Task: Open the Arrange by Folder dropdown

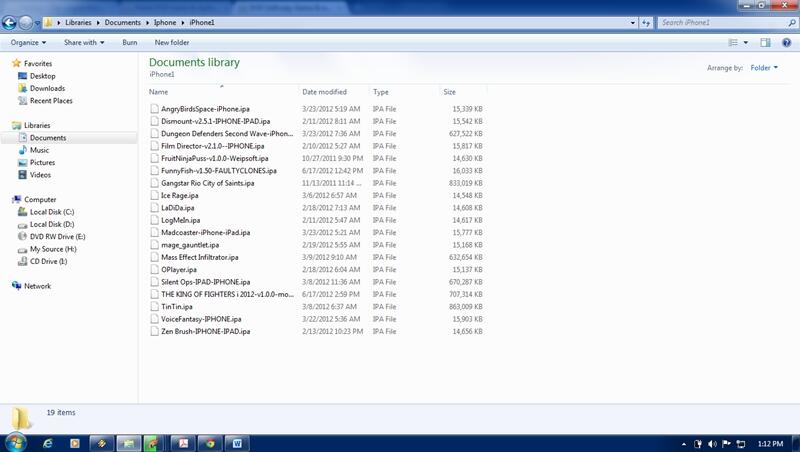Action: coord(764,67)
